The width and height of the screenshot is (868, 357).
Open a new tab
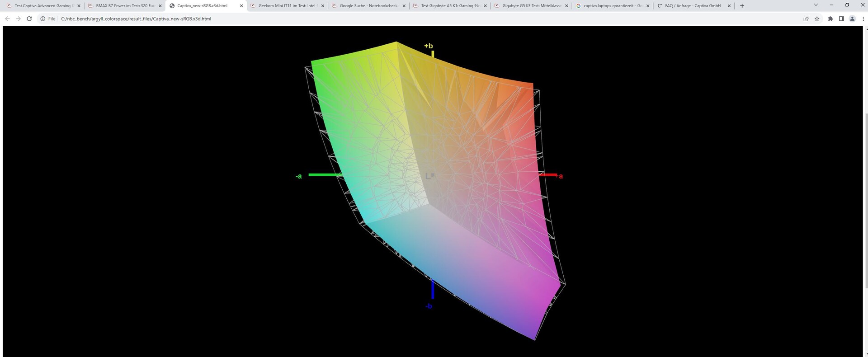(742, 6)
